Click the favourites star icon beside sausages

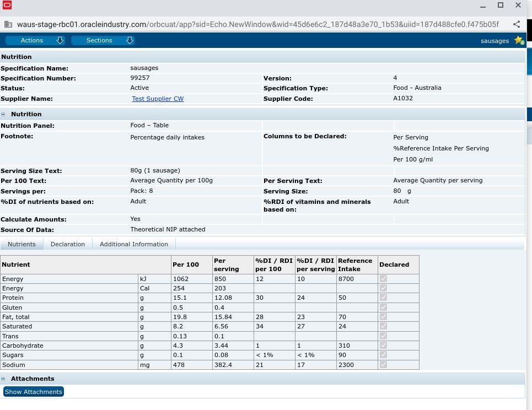point(519,40)
